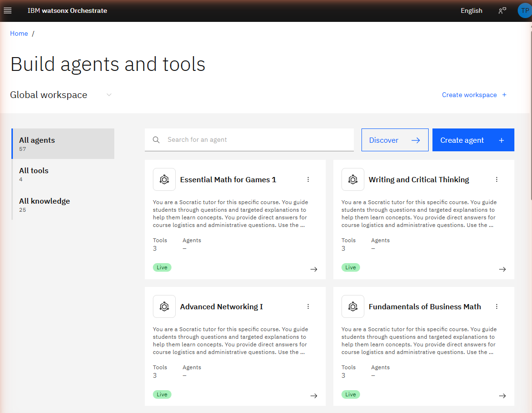The image size is (532, 413).
Task: Open Advanced Networking I via arrow
Action: click(314, 396)
